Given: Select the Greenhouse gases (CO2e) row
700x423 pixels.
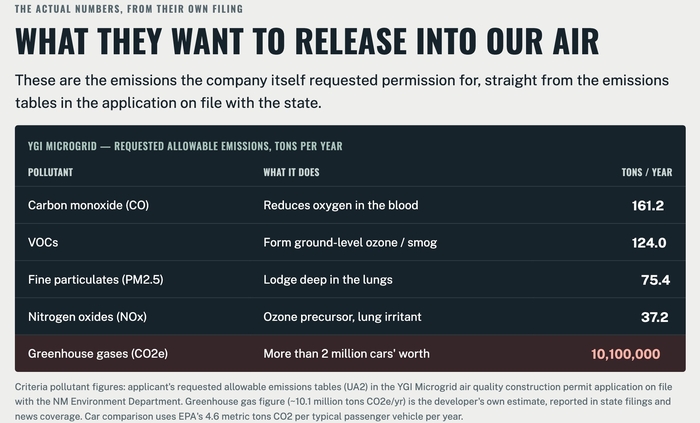Looking at the screenshot, I should click(350, 353).
